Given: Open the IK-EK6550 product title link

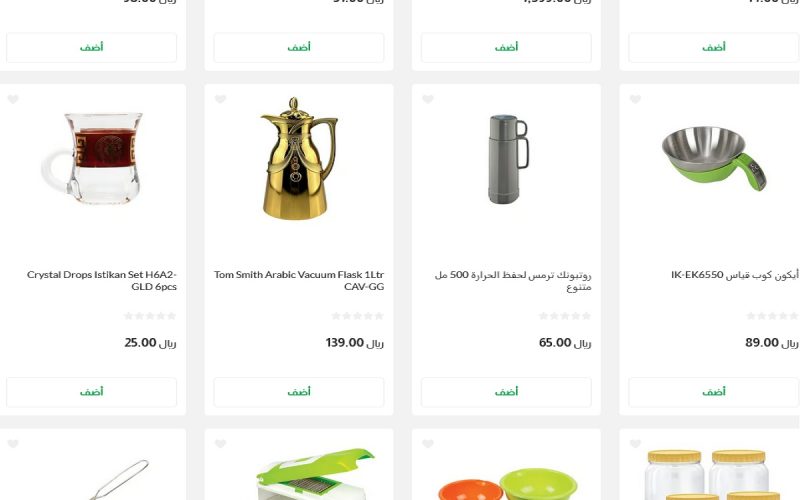Looking at the screenshot, I should pyautogui.click(x=735, y=275).
